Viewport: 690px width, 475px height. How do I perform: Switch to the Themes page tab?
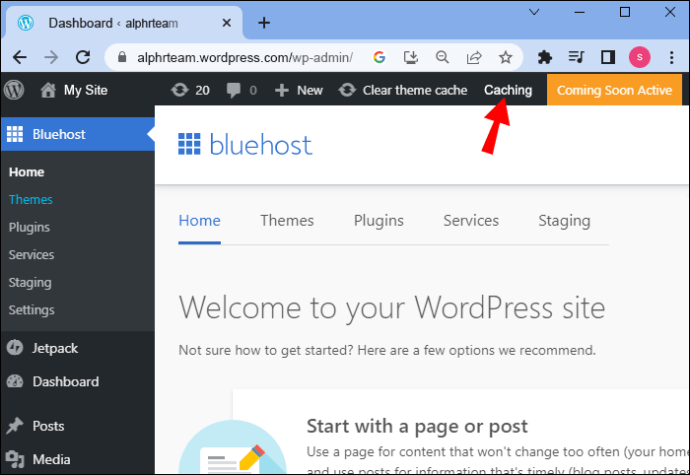(x=287, y=221)
